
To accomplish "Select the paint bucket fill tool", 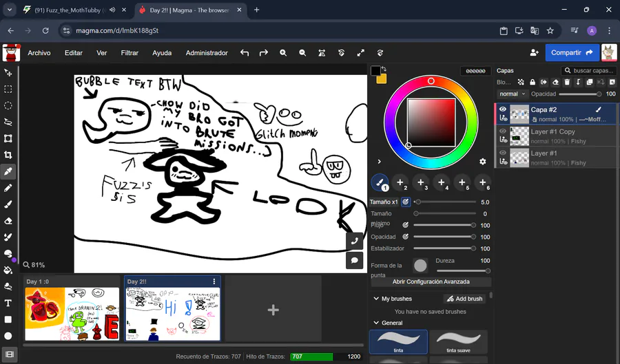I will click(8, 270).
